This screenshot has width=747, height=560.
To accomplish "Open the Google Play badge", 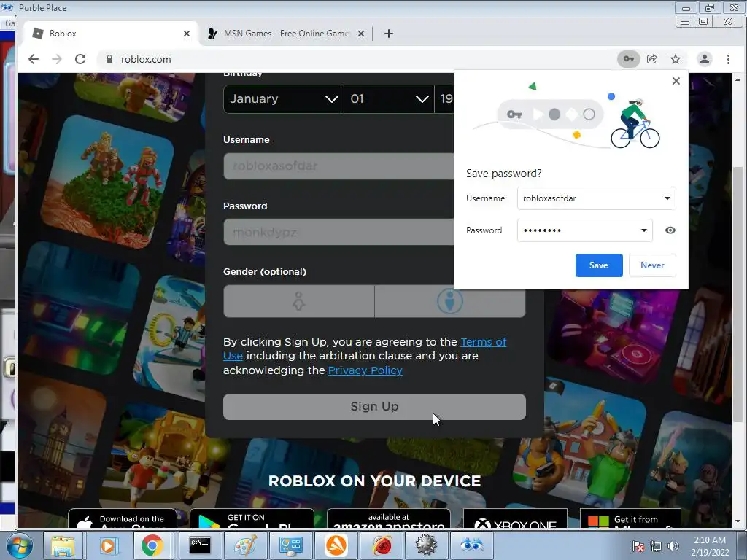I will tap(252, 519).
